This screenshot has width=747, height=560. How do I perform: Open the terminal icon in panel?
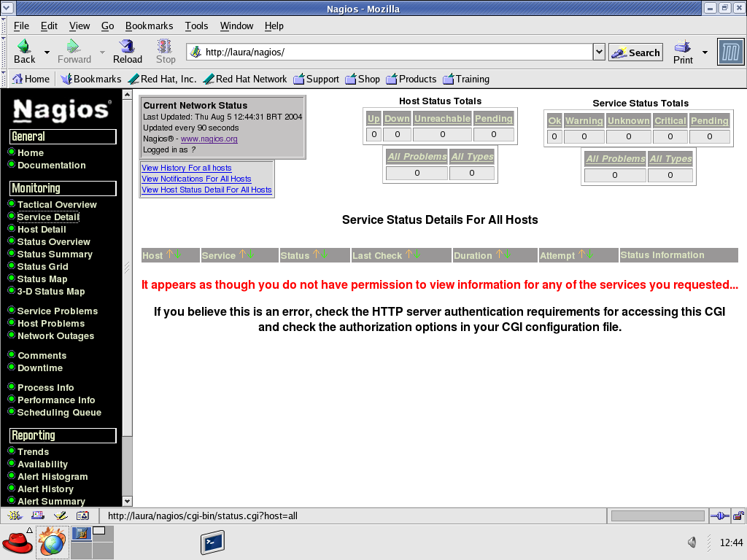(212, 542)
